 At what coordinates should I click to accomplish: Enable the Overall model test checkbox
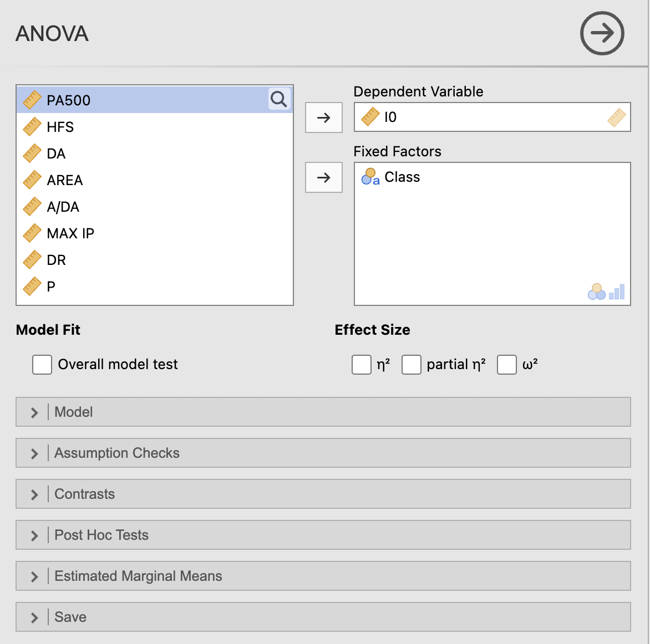pyautogui.click(x=42, y=365)
